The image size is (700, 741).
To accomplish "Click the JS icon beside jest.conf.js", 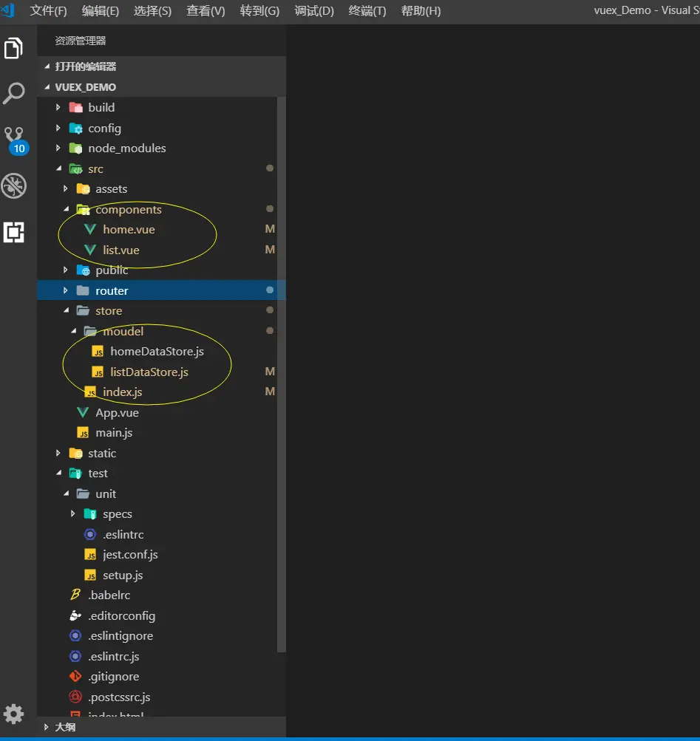I will pos(90,555).
